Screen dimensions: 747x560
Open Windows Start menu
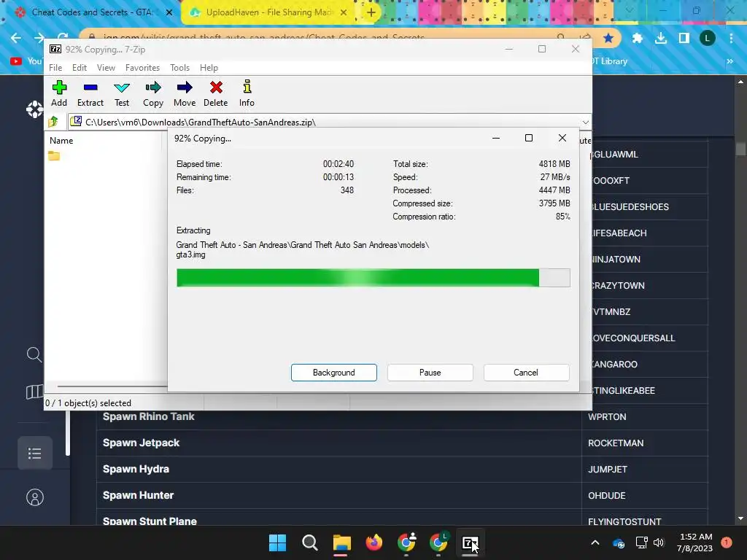pyautogui.click(x=277, y=542)
